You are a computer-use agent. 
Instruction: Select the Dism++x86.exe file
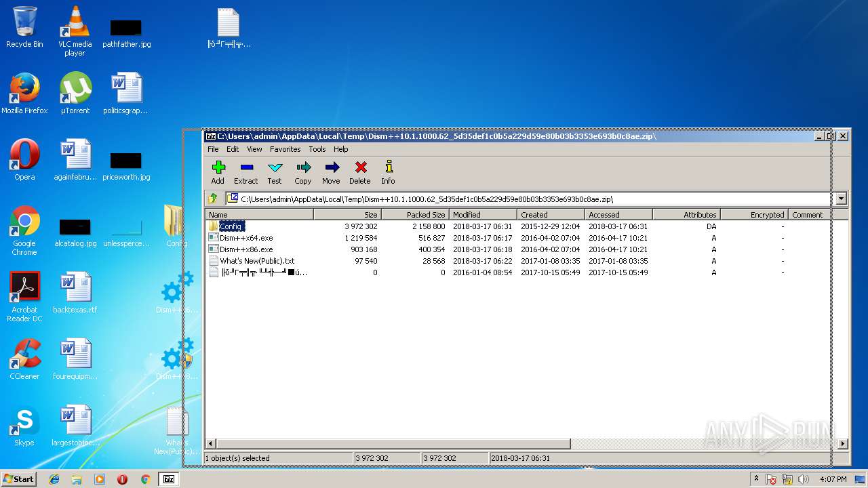(246, 249)
